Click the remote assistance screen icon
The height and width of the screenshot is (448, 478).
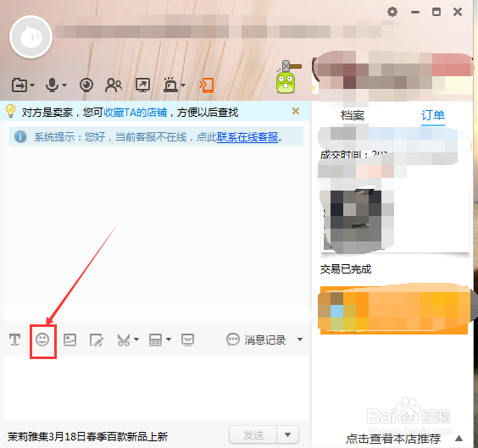click(x=142, y=85)
